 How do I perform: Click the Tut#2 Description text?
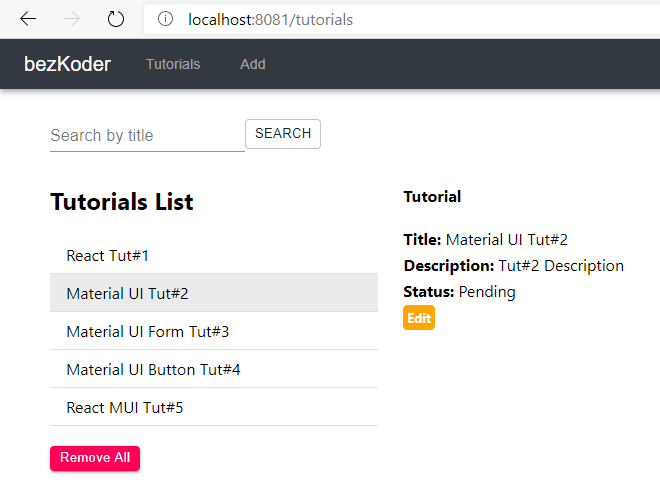(561, 266)
